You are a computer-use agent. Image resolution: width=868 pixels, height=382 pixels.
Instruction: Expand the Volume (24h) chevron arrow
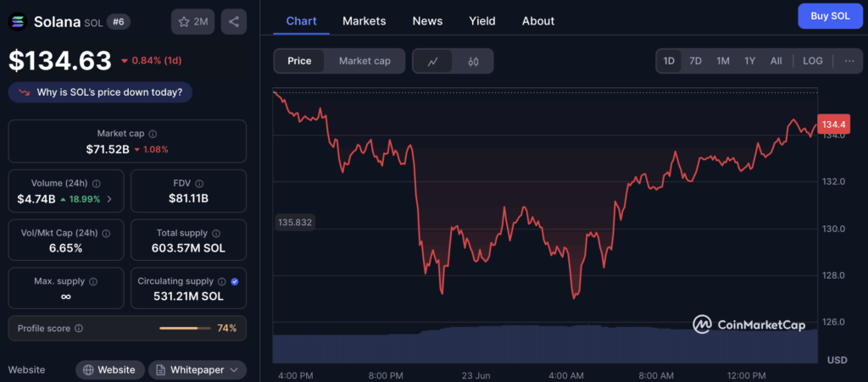109,199
